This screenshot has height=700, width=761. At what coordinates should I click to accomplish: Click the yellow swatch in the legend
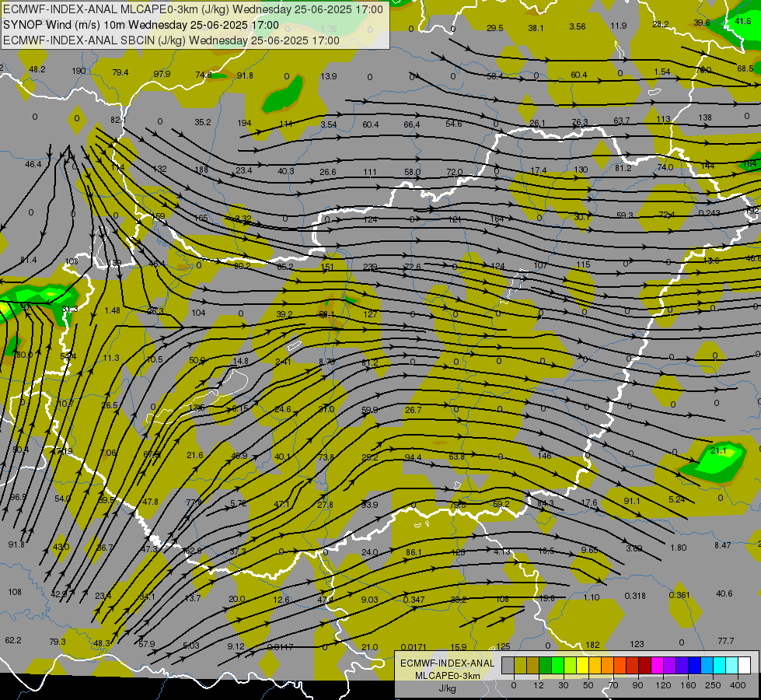click(x=583, y=665)
